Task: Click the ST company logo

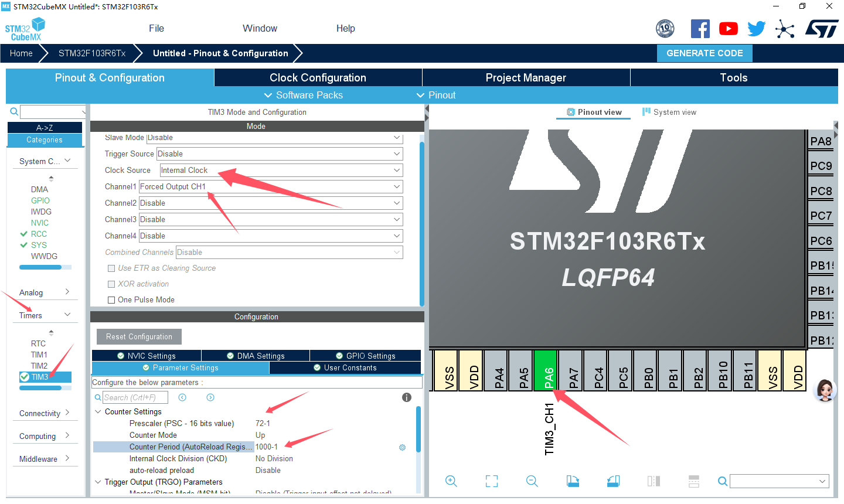Action: (822, 29)
